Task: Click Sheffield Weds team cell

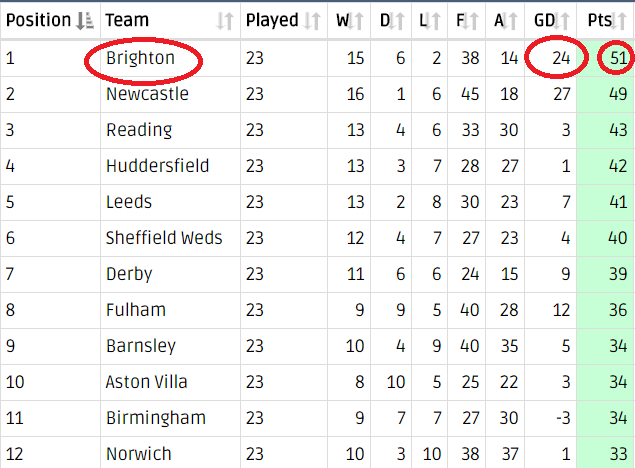Action: (x=170, y=238)
